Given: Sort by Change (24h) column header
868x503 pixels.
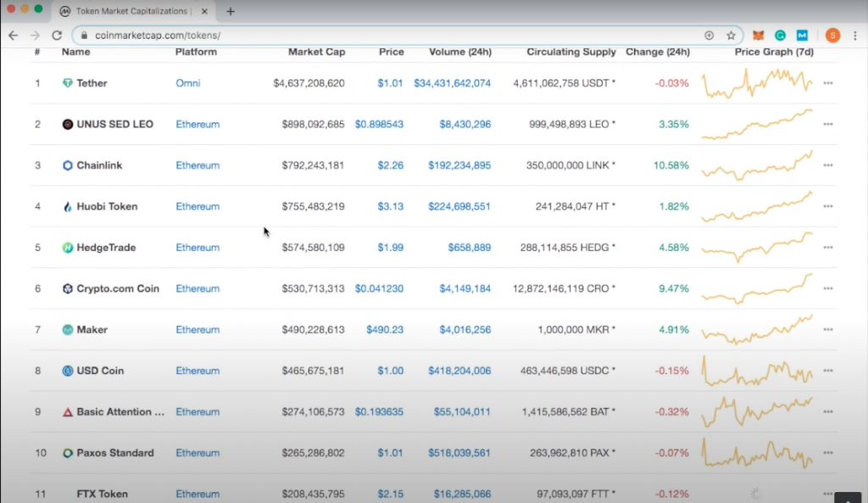Looking at the screenshot, I should [658, 52].
